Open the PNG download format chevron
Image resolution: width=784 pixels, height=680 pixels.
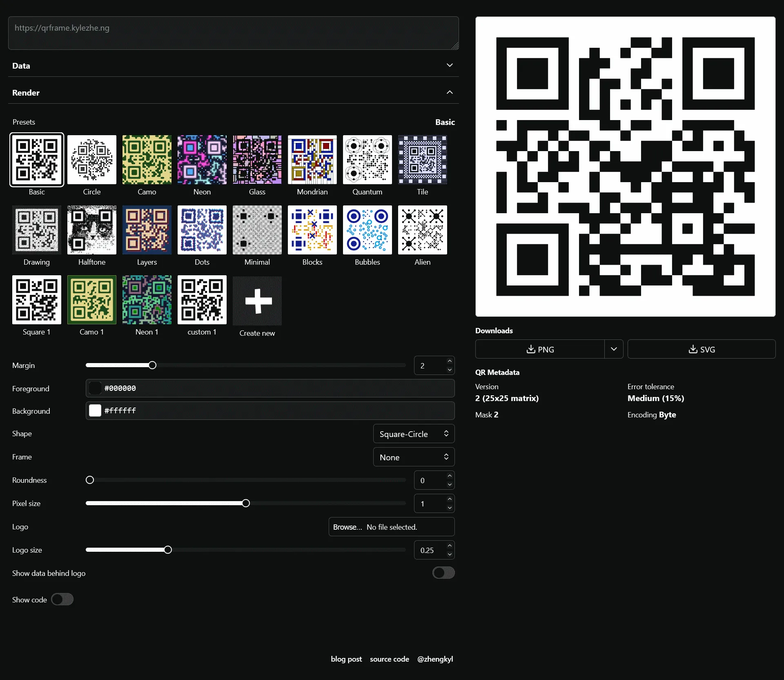coord(614,349)
